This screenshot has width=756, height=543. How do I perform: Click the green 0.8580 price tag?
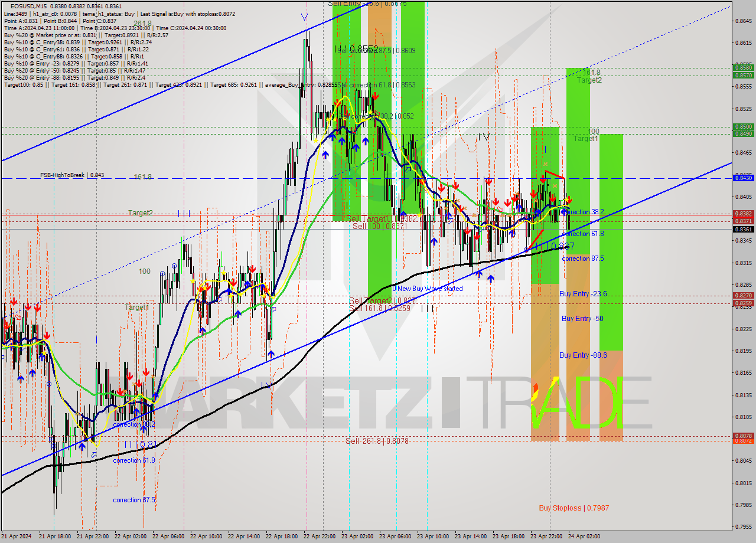tap(743, 68)
